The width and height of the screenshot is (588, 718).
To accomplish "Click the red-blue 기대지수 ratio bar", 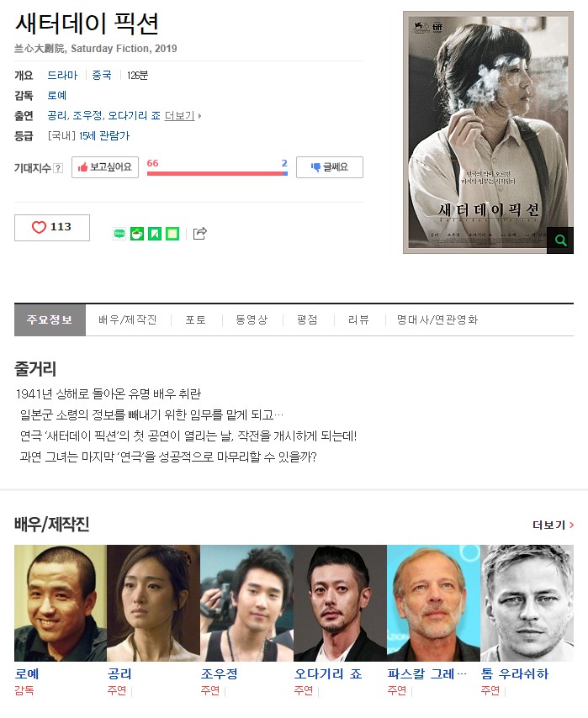I will [x=217, y=173].
